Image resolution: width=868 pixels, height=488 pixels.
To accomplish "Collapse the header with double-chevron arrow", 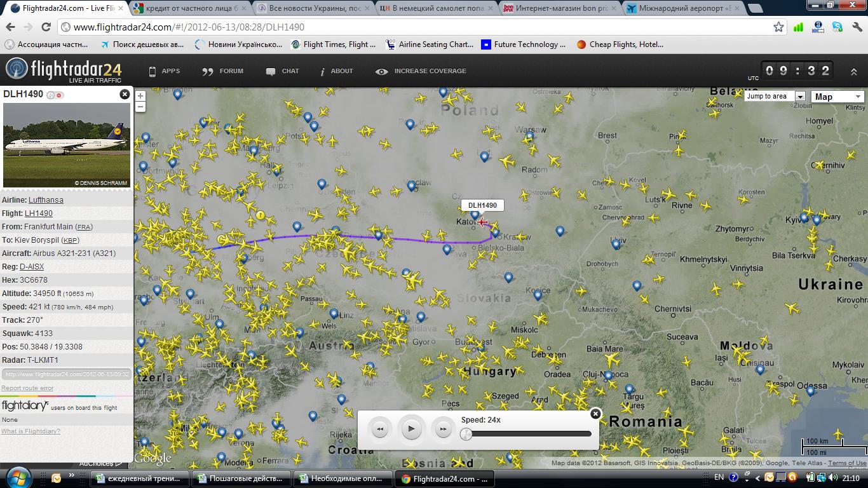I will pos(853,72).
